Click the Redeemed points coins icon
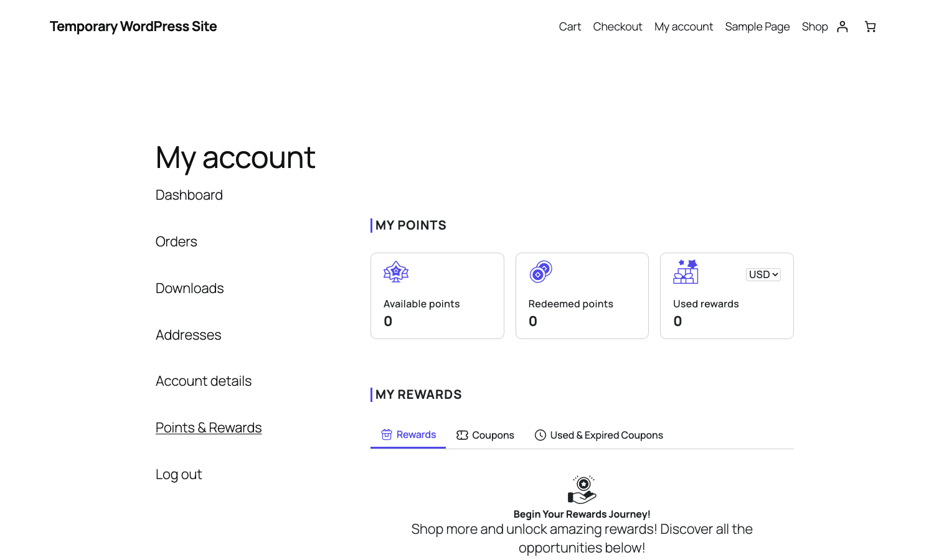 (541, 272)
